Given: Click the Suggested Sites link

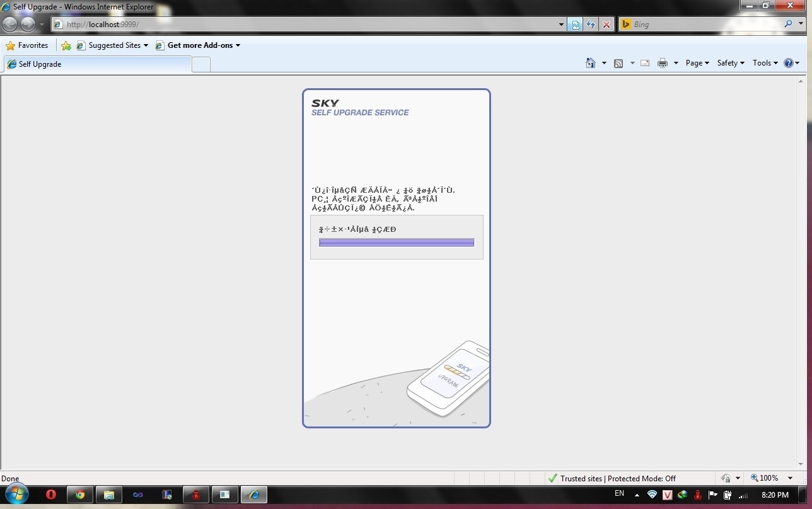Looking at the screenshot, I should [113, 45].
